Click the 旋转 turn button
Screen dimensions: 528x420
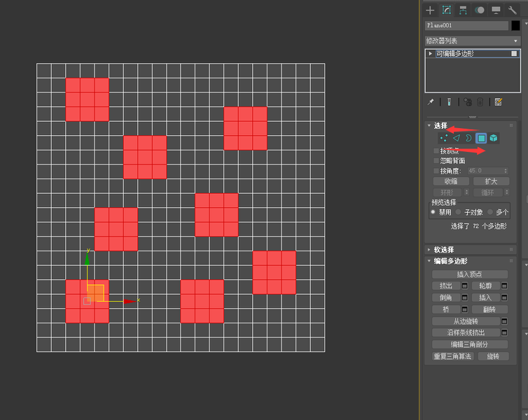pos(493,356)
